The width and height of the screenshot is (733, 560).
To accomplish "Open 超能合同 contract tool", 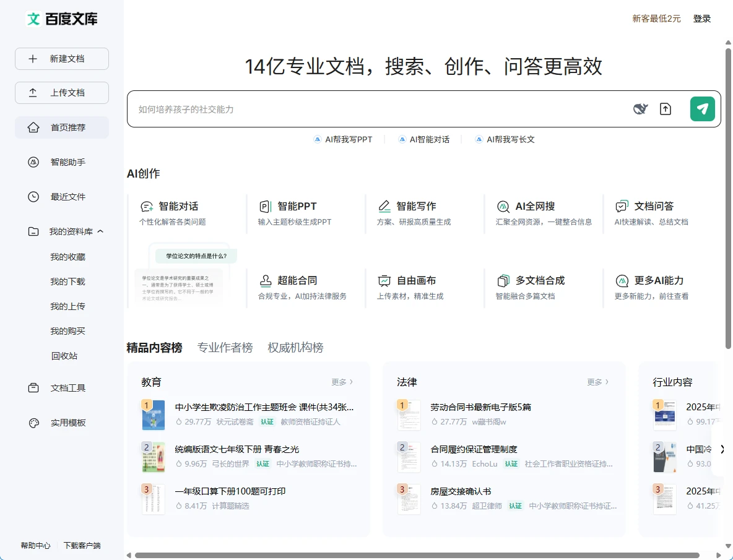I will click(297, 281).
